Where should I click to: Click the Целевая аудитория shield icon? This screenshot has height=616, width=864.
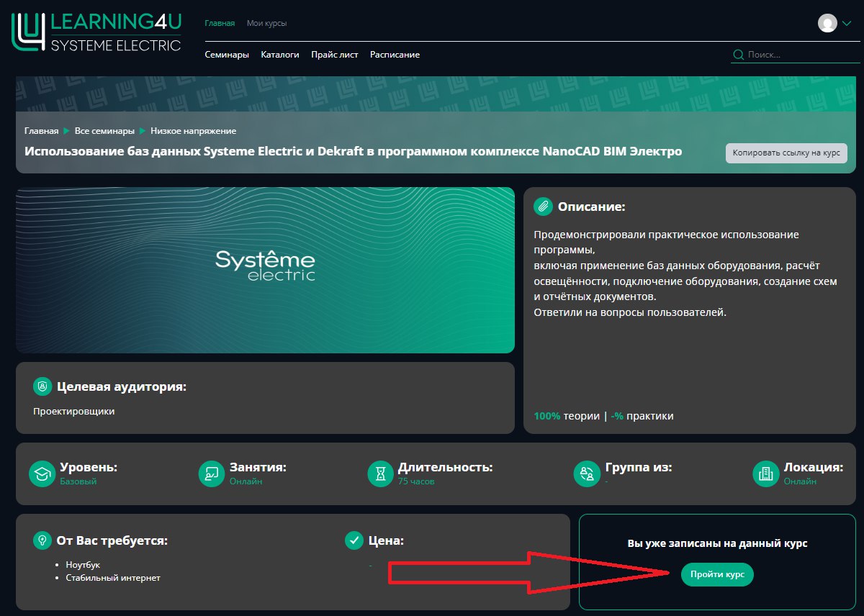42,386
